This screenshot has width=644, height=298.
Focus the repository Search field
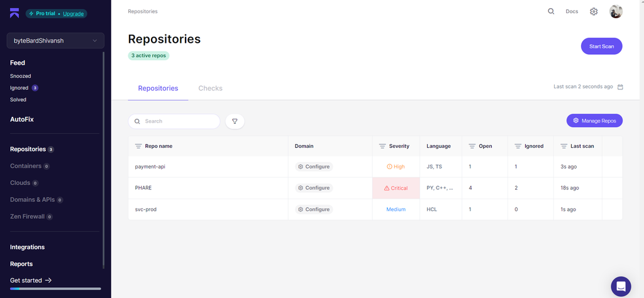pos(174,121)
